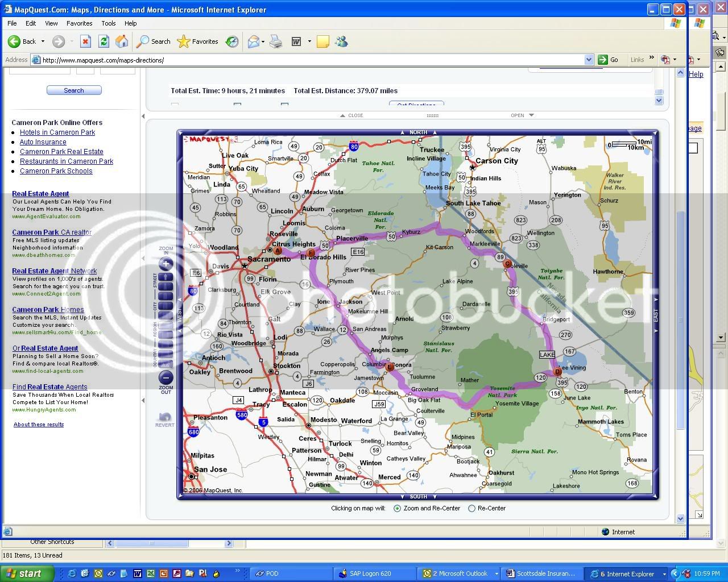Screen dimensions: 728x582
Task: Open the Favorites menu
Action: 79,23
